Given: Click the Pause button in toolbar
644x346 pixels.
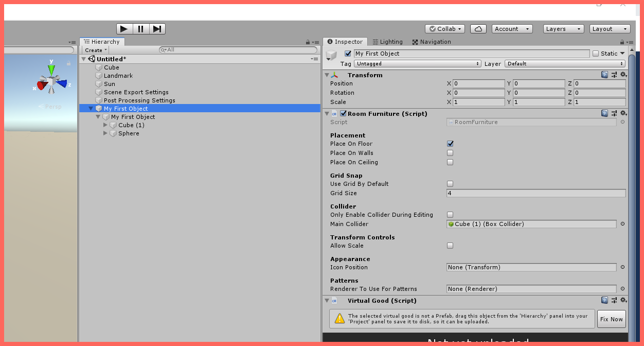Looking at the screenshot, I should tap(140, 29).
